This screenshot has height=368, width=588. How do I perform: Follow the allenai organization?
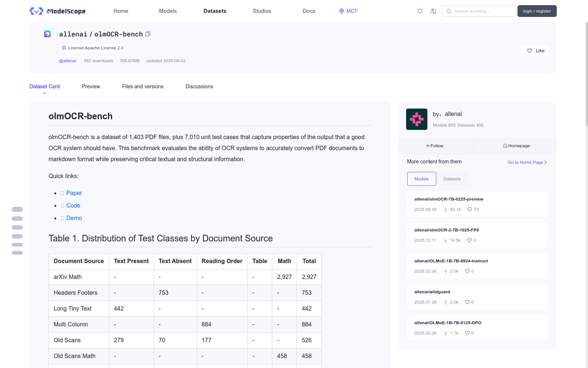[435, 146]
